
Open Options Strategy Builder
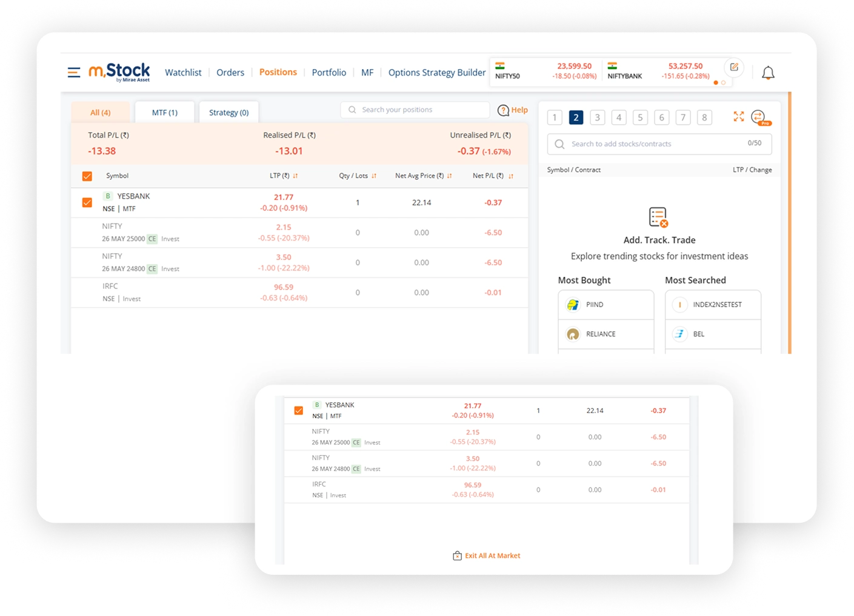437,73
